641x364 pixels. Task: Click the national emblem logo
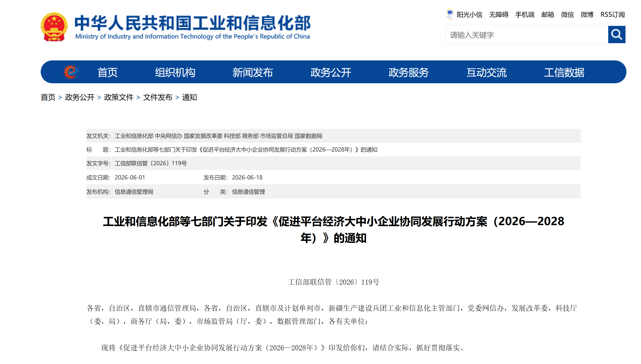(x=54, y=27)
